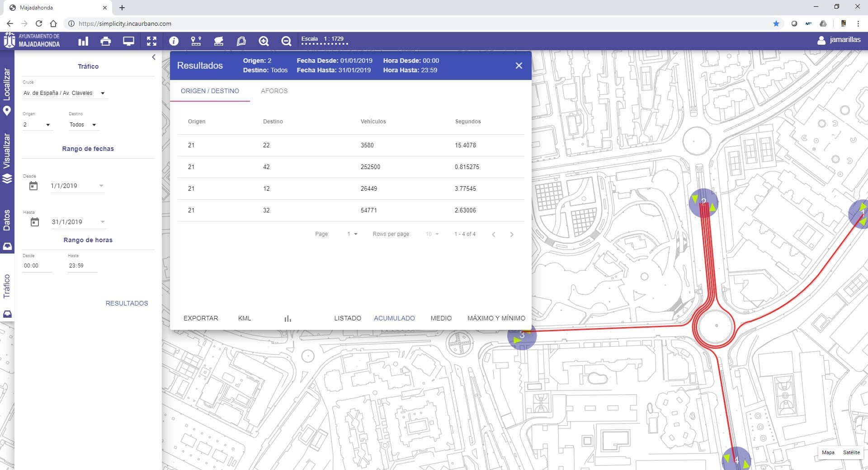
Task: Zoom out using the magnifier minus icon
Action: (286, 42)
